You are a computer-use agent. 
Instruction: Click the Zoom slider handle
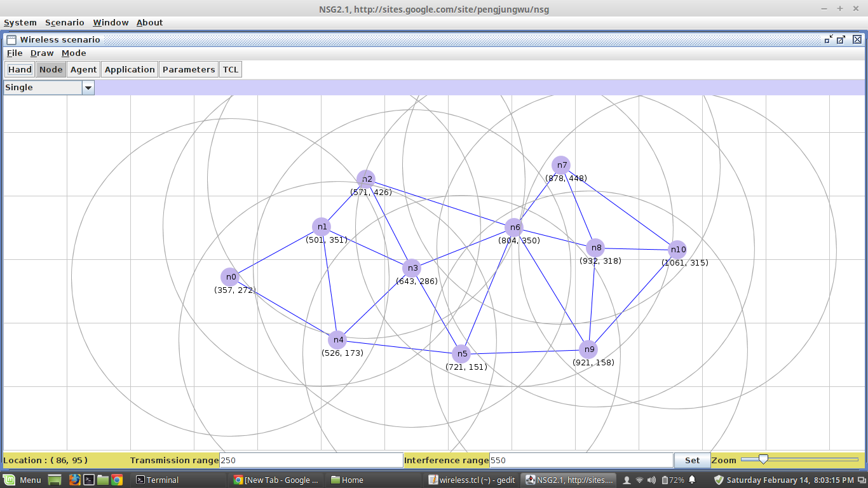coord(763,458)
